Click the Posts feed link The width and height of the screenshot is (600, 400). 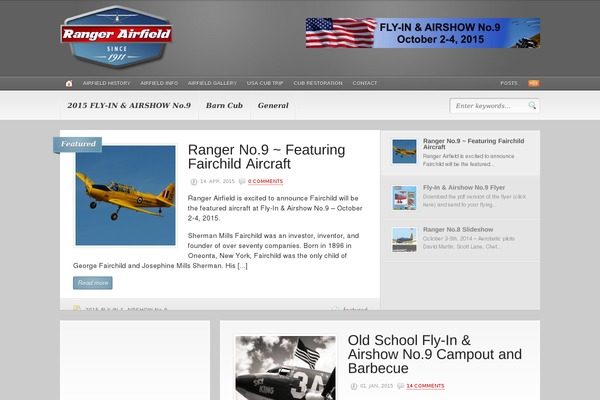click(509, 83)
